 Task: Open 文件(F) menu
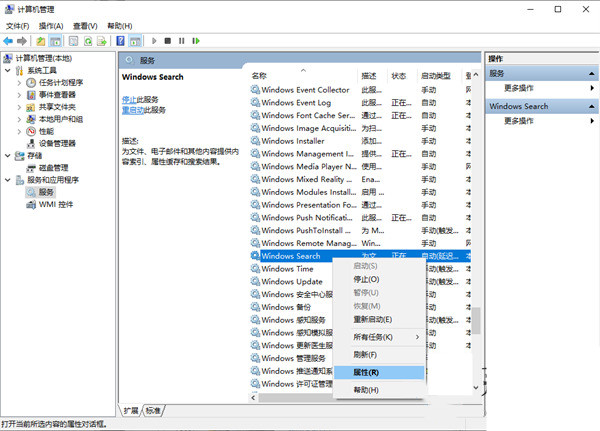click(x=18, y=26)
